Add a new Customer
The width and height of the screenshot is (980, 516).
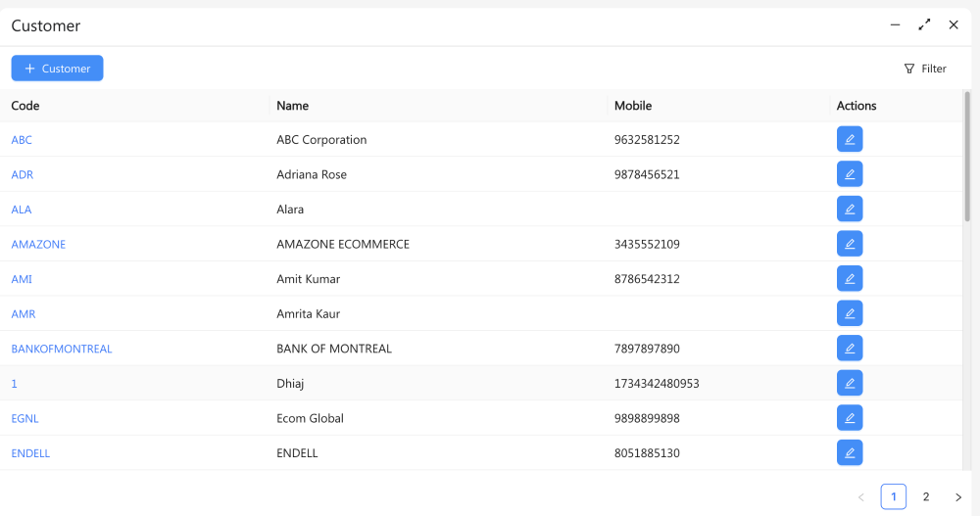(57, 69)
